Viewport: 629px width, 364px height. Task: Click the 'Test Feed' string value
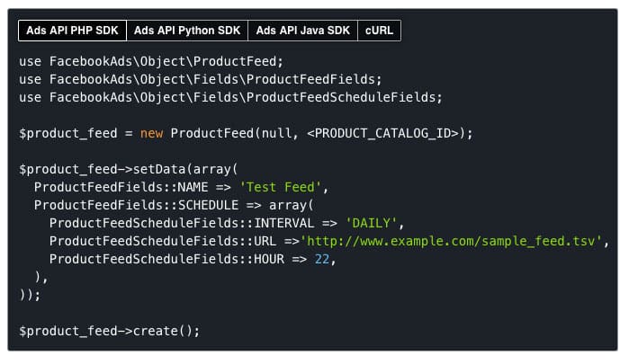pos(281,187)
